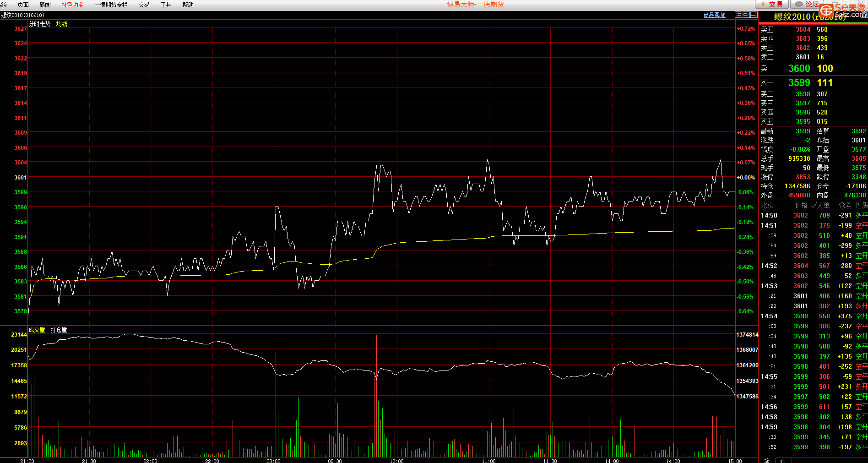The height and width of the screenshot is (463, 868).
Task: Toggle the side panel layout icon
Action: (x=754, y=15)
